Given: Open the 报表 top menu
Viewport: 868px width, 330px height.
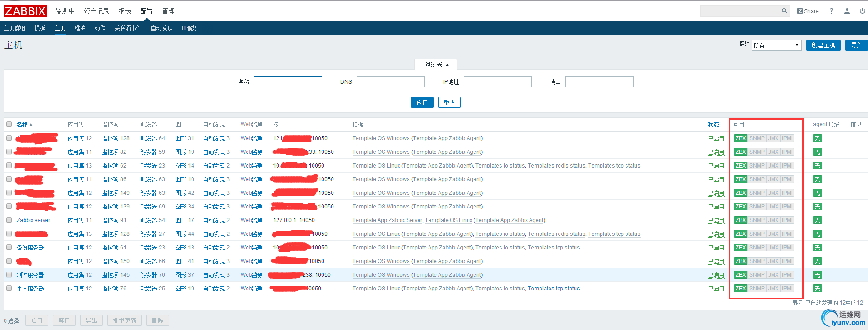Looking at the screenshot, I should coord(125,11).
